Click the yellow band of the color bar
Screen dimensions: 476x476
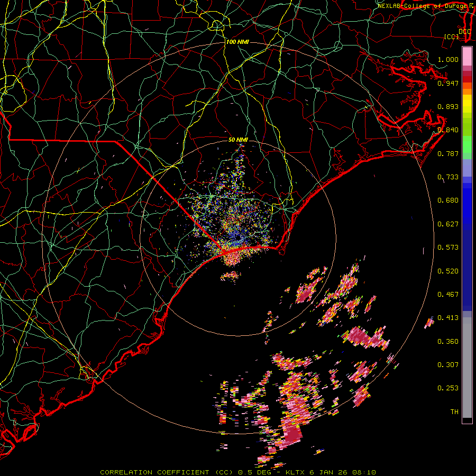(467, 104)
